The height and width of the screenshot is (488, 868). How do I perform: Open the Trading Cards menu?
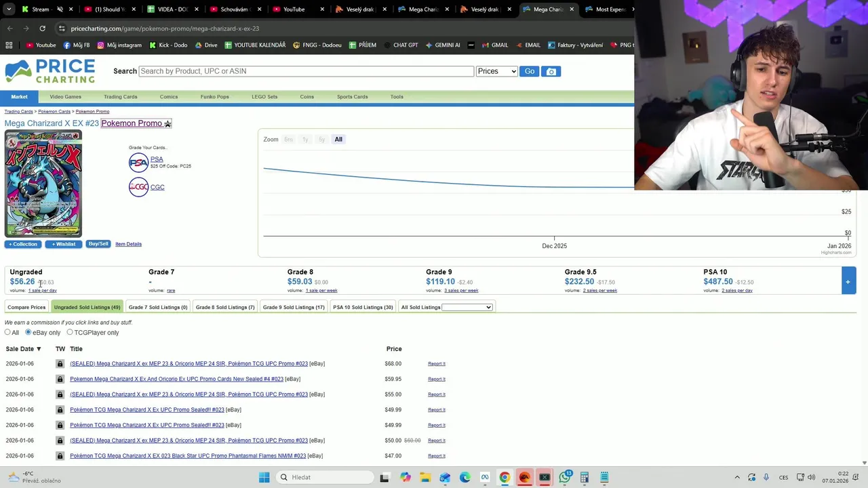(120, 97)
